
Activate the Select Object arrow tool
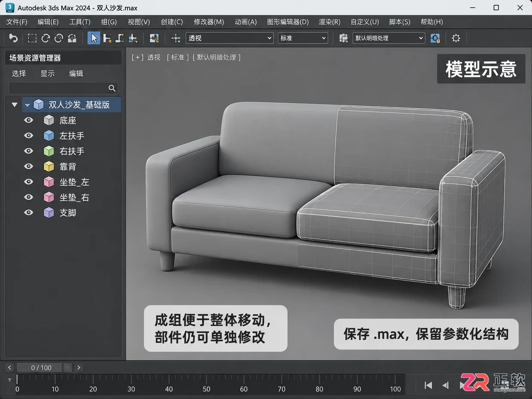[x=94, y=38]
